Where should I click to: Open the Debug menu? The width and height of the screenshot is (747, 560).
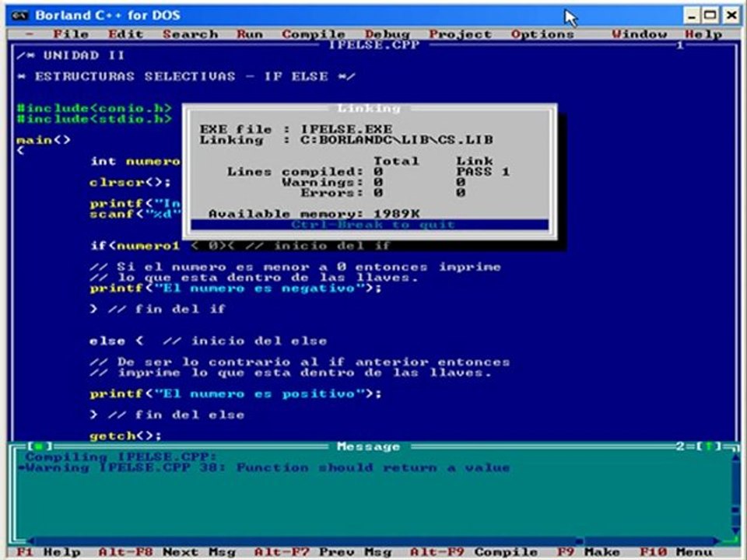(x=387, y=34)
